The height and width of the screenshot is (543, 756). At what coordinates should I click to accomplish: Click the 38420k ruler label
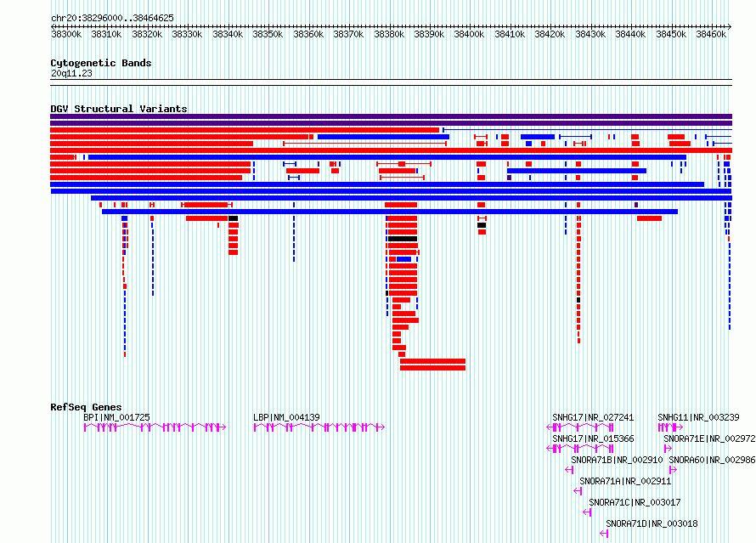point(550,34)
